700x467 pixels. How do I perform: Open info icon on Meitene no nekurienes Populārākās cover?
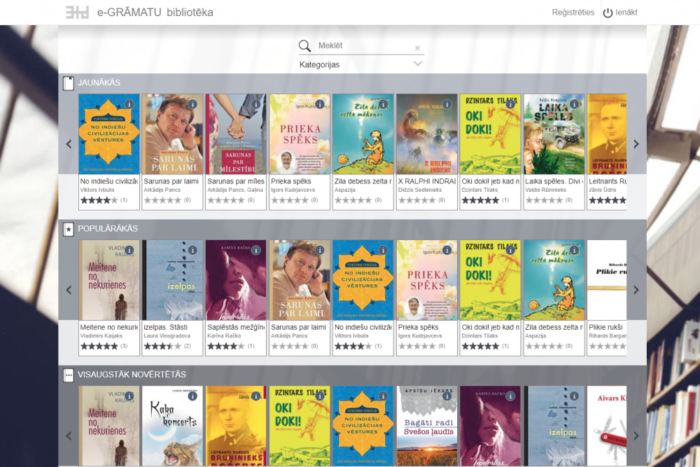pos(129,250)
